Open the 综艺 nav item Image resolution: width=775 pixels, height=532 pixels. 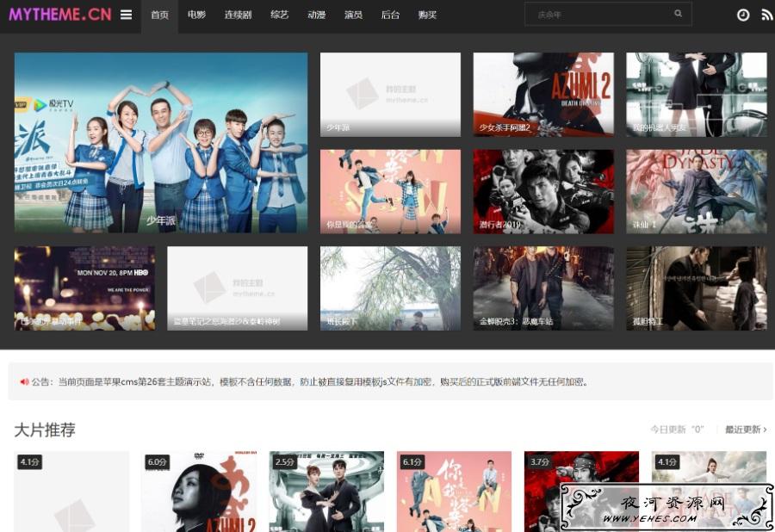tap(280, 15)
